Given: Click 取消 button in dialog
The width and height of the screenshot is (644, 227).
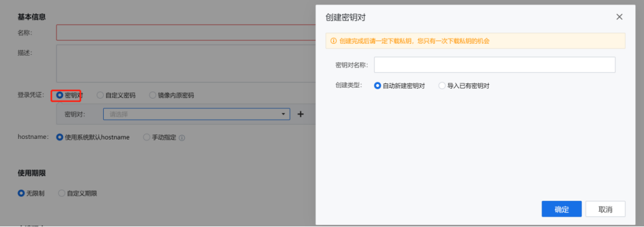Looking at the screenshot, I should pos(606,209).
